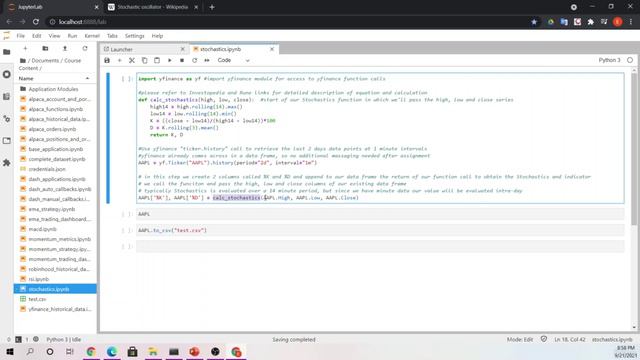The image size is (640, 360).
Task: Open macd.ipynb in file list
Action: [x=42, y=229]
